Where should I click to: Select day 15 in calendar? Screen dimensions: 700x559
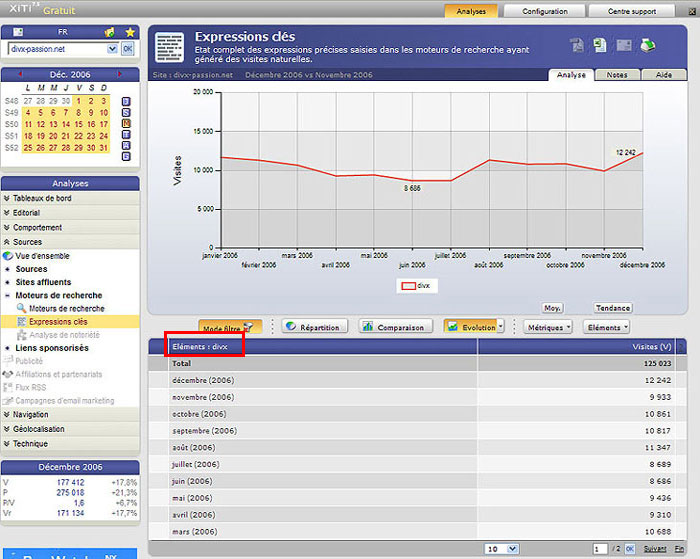coord(79,124)
